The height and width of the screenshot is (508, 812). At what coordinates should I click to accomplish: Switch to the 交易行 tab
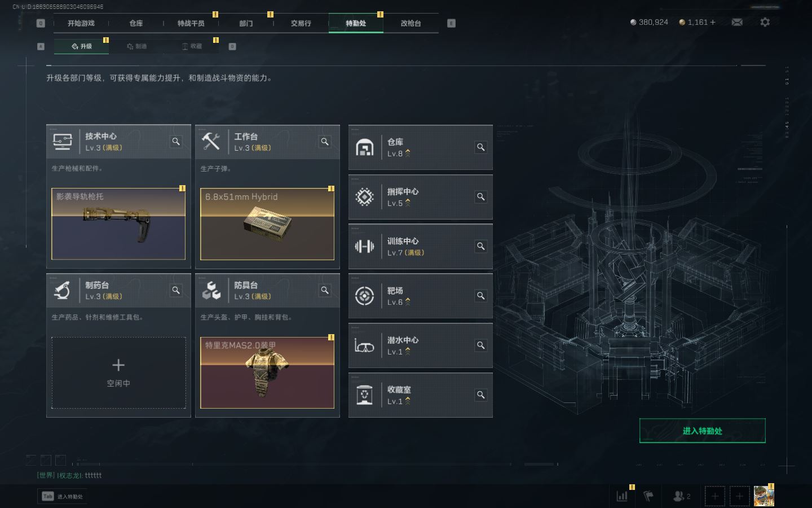tap(301, 23)
